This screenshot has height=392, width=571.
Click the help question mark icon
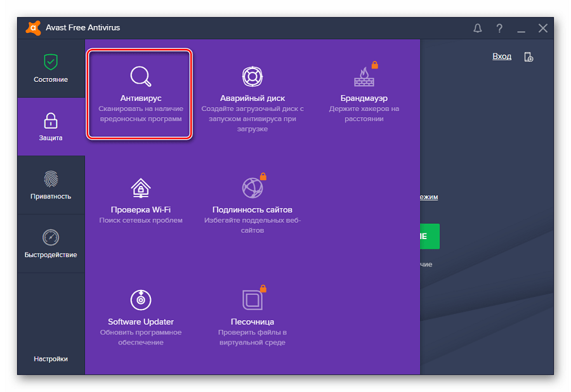(x=499, y=28)
